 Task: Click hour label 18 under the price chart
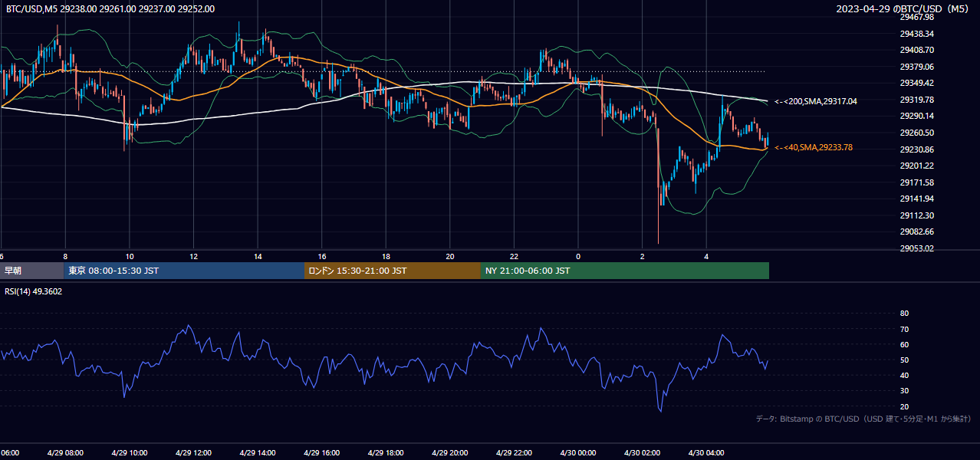(x=386, y=256)
